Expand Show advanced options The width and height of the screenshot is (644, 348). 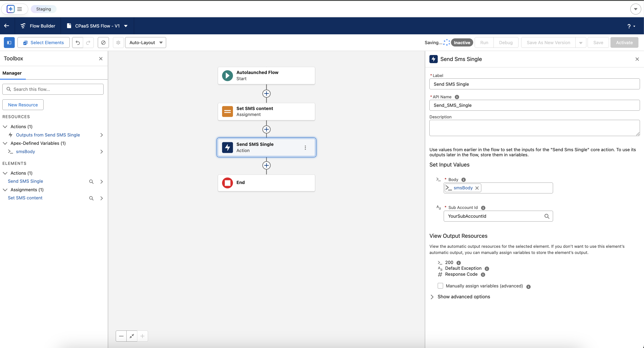pos(464,297)
